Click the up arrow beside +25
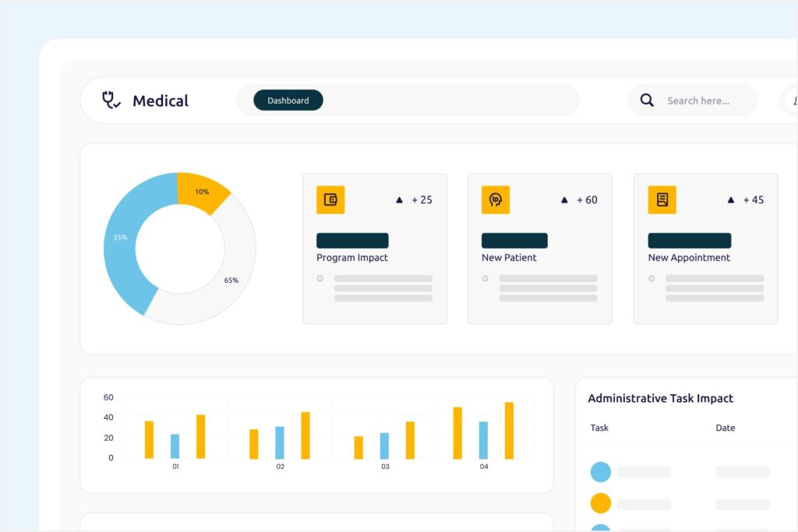The height and width of the screenshot is (532, 798). 400,200
